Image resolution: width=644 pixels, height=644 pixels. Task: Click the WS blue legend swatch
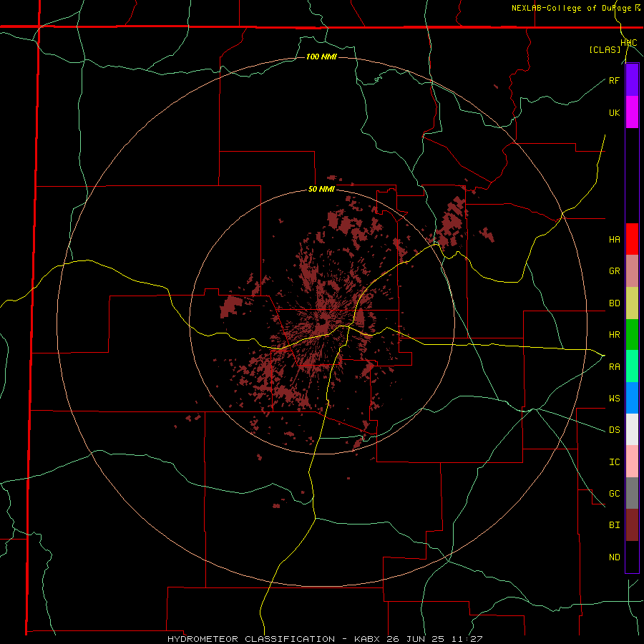click(x=632, y=398)
